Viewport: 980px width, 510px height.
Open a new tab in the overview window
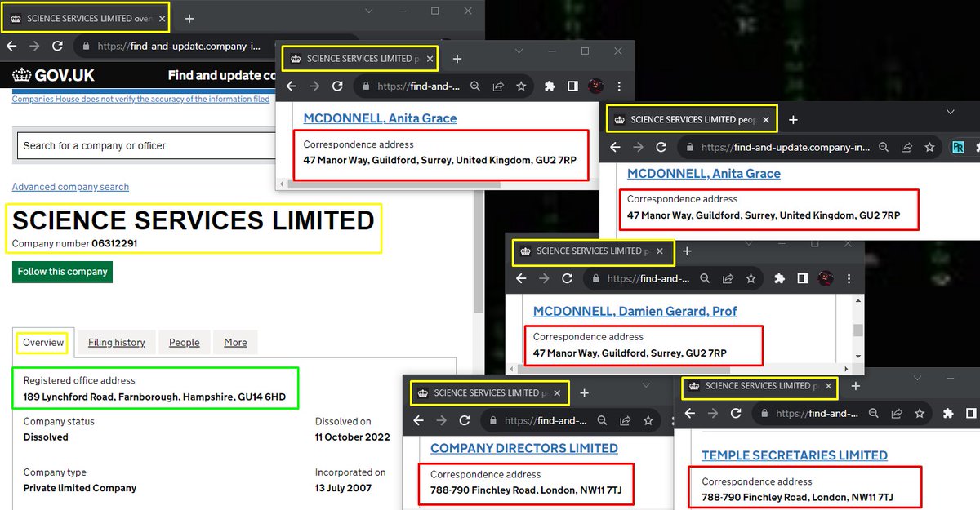point(189,18)
